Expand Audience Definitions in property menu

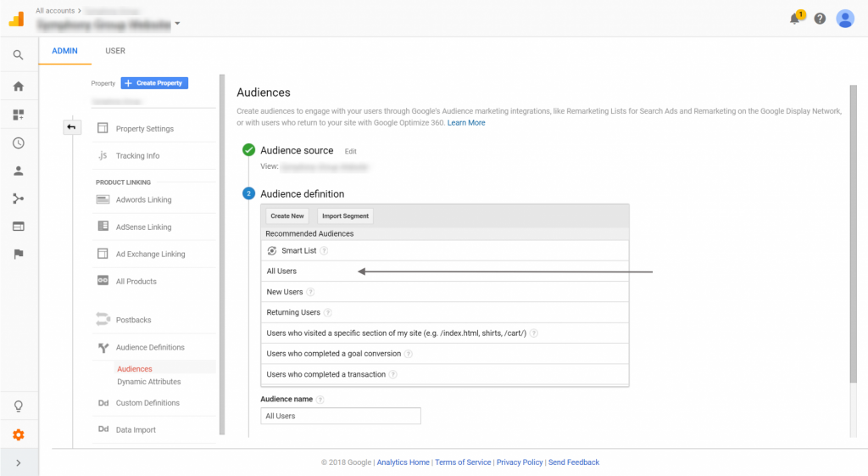(149, 348)
